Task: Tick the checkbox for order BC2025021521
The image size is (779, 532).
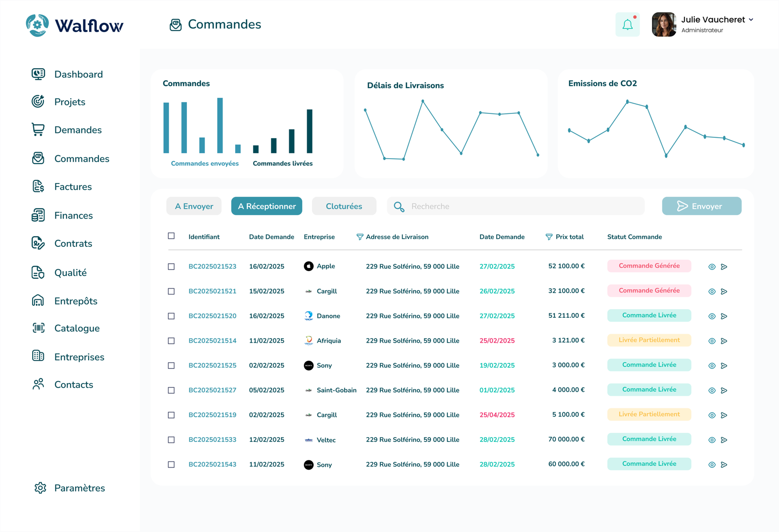Action: [171, 291]
